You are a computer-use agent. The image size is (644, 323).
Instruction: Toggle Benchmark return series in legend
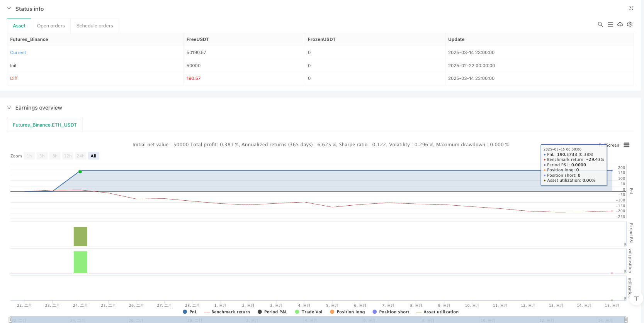pos(227,312)
